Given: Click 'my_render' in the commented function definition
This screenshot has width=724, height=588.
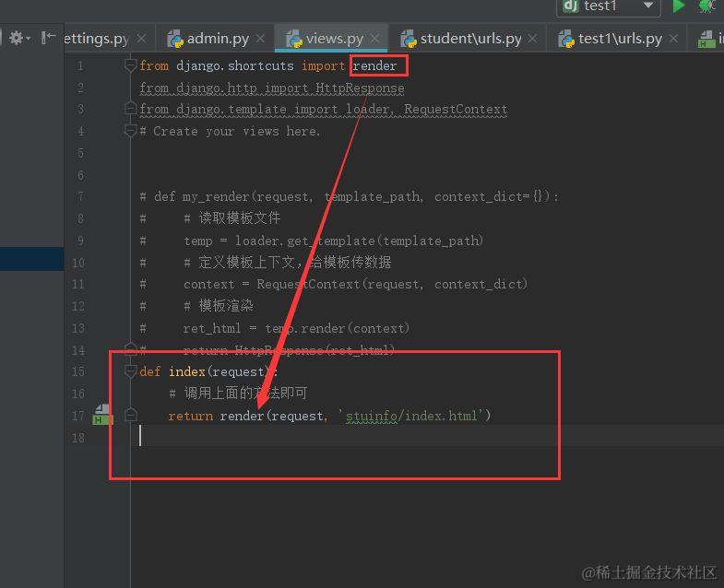Looking at the screenshot, I should [x=217, y=197].
